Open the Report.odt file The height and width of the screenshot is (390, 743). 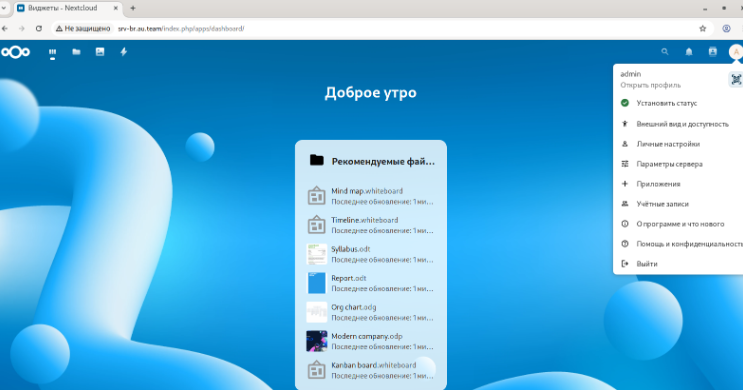[x=371, y=283]
